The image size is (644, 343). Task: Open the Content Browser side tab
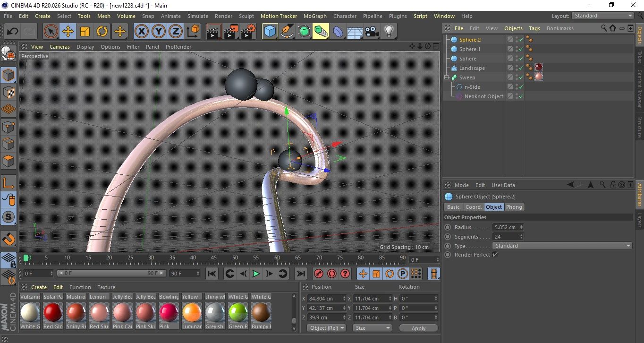coord(639,90)
